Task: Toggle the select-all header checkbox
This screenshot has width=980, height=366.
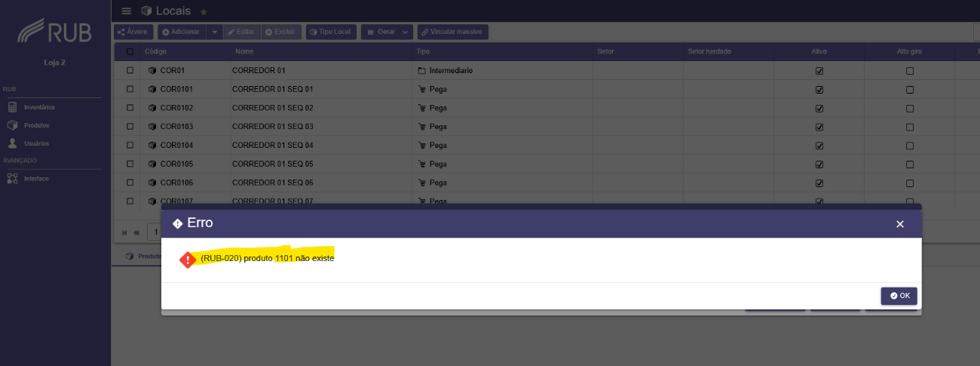Action: coord(130,52)
